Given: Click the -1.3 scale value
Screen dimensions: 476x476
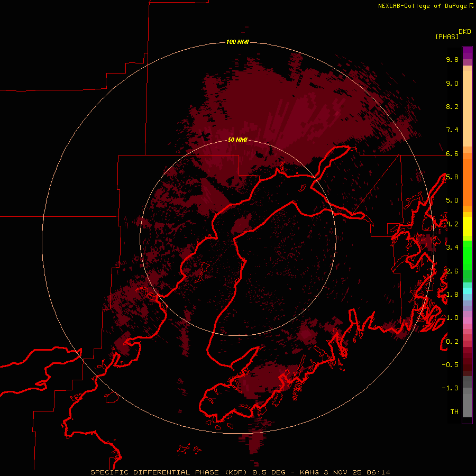Looking at the screenshot, I should (x=450, y=388).
